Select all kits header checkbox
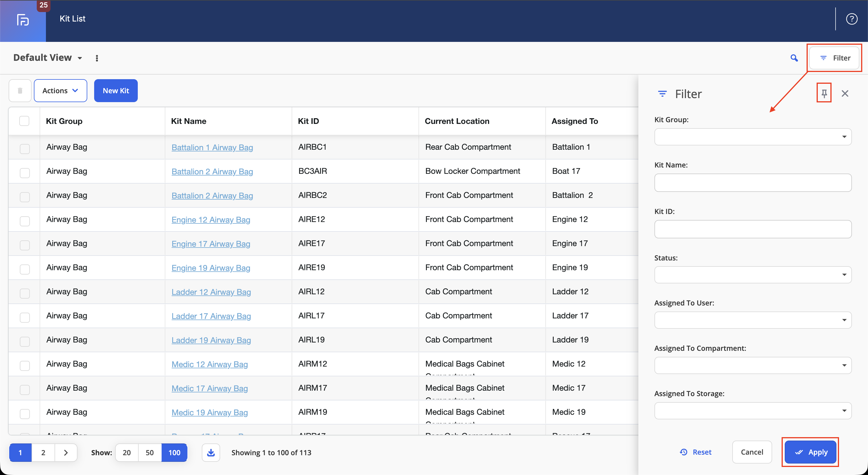Viewport: 868px width, 475px height. click(24, 121)
